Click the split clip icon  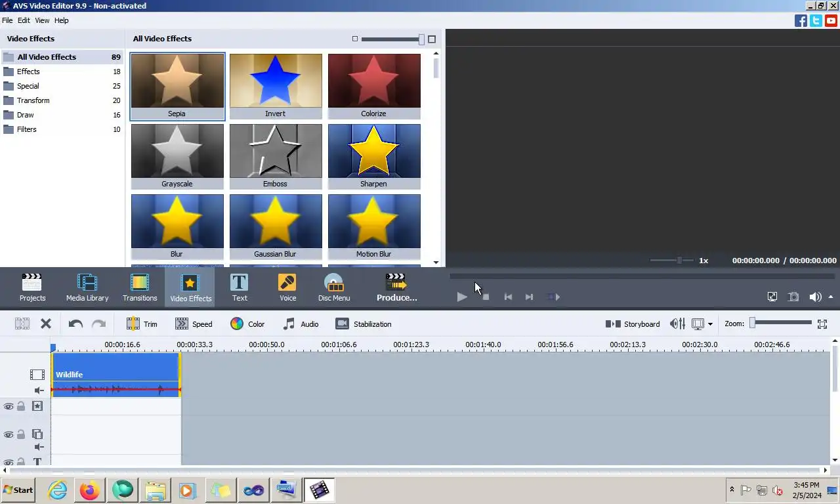coord(22,324)
